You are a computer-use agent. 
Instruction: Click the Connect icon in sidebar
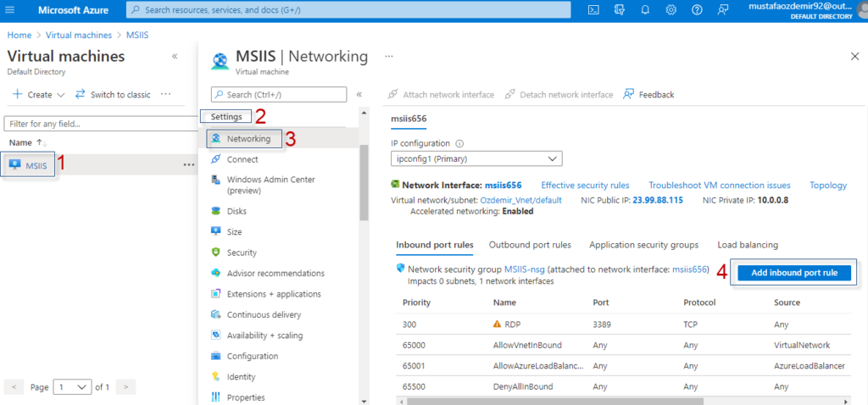(x=216, y=159)
